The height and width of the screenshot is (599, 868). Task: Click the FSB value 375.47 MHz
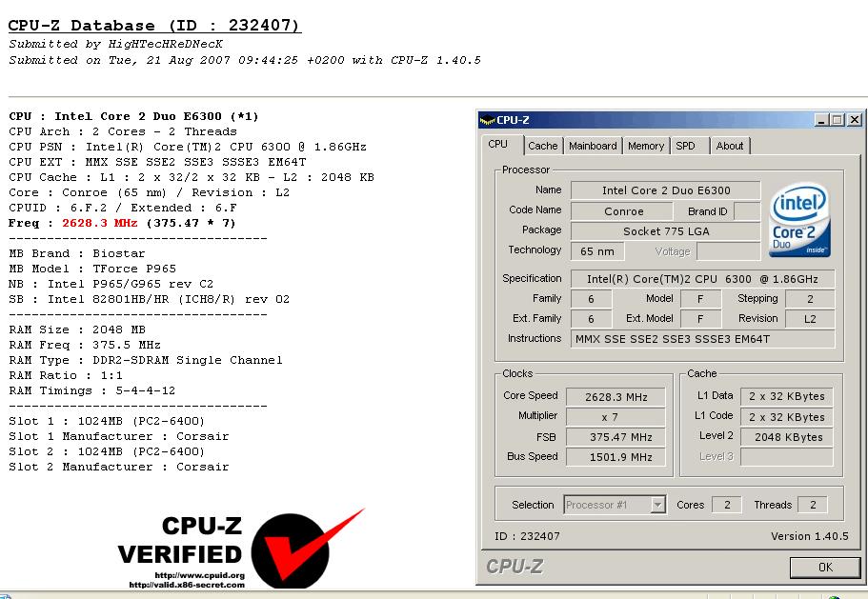pos(616,437)
